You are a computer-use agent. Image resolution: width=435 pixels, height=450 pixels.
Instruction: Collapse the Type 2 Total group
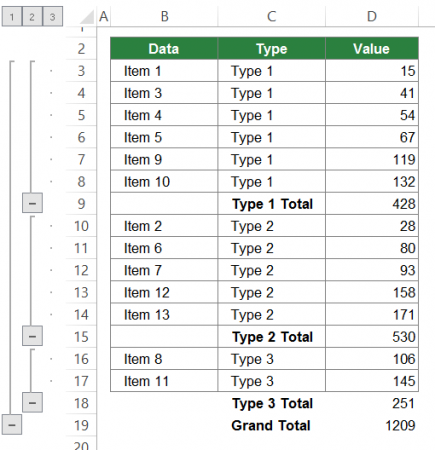[32, 336]
